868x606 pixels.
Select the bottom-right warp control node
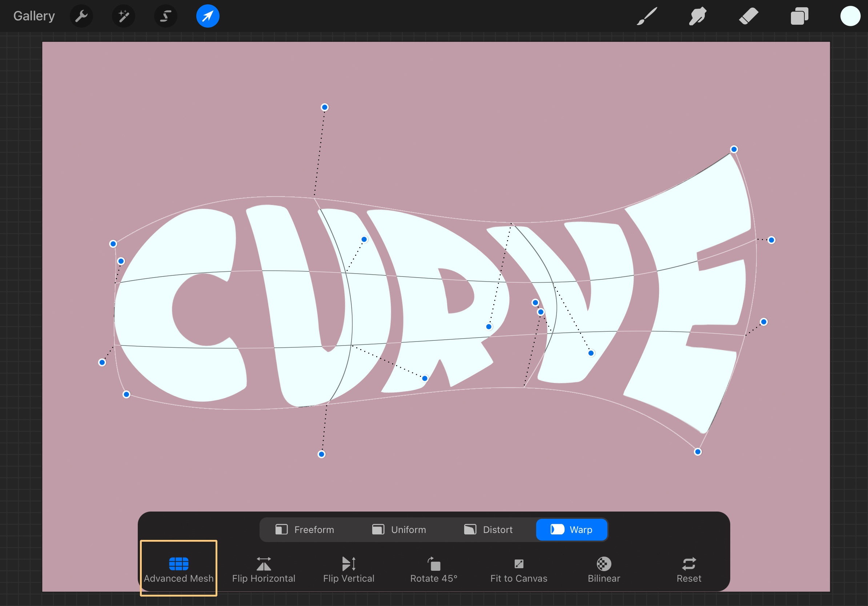697,452
